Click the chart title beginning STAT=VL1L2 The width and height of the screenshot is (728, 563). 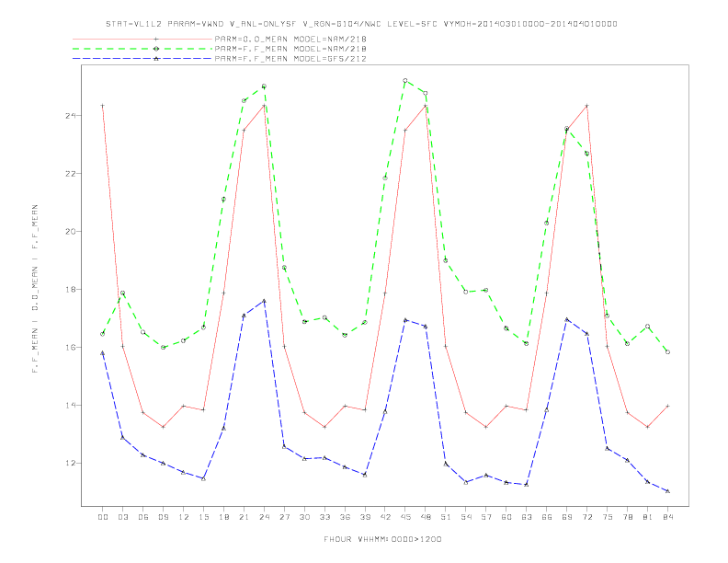361,24
